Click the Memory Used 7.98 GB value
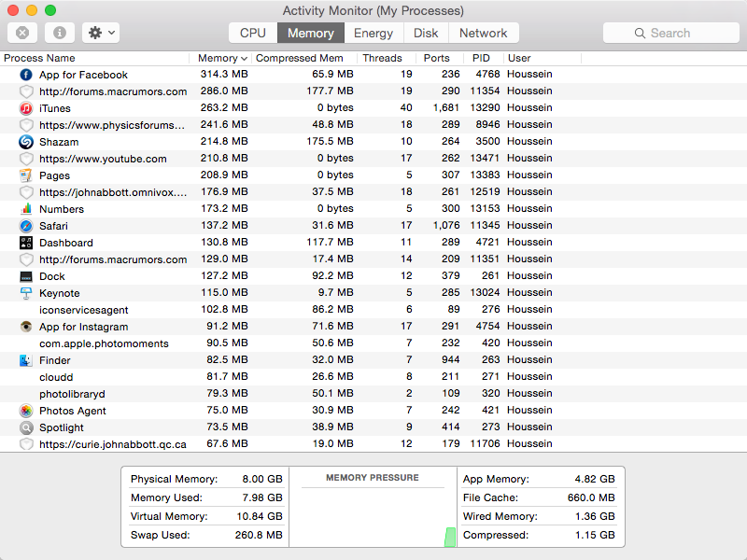The height and width of the screenshot is (560, 747). coord(262,497)
